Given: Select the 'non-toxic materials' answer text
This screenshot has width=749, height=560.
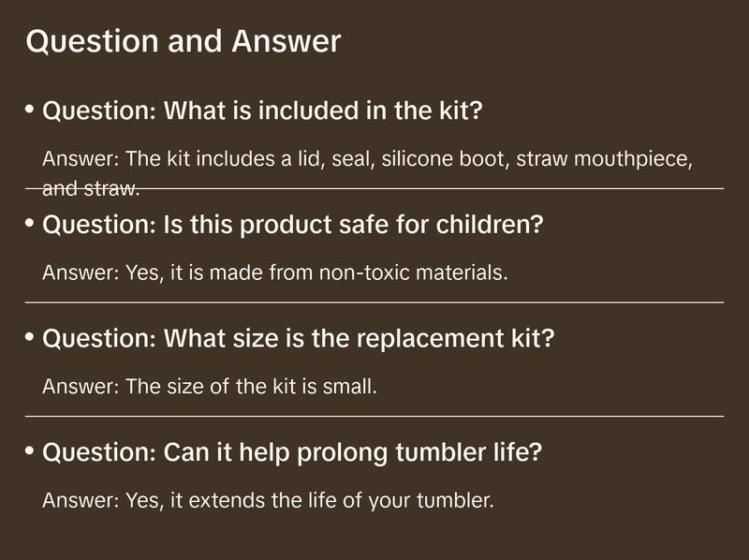Looking at the screenshot, I should (x=274, y=273).
